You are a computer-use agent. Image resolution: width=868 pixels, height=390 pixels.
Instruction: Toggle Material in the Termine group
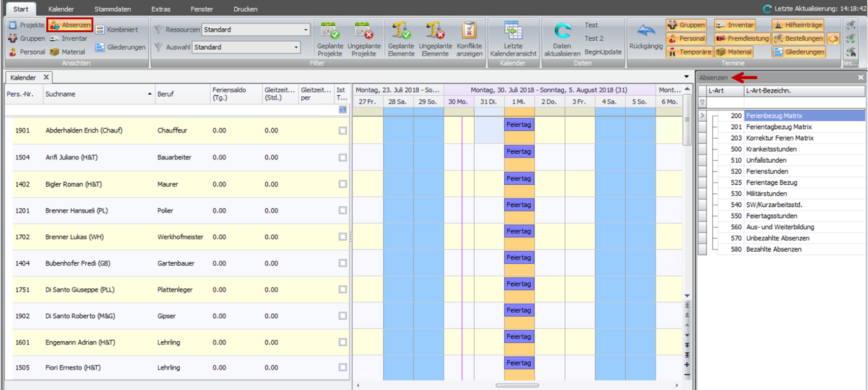tap(734, 52)
